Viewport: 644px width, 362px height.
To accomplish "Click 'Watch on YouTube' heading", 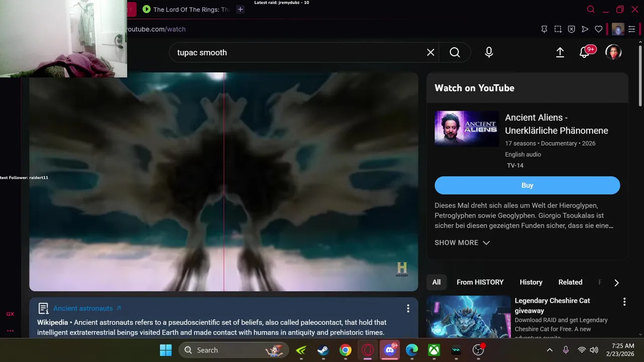I will click(x=474, y=88).
